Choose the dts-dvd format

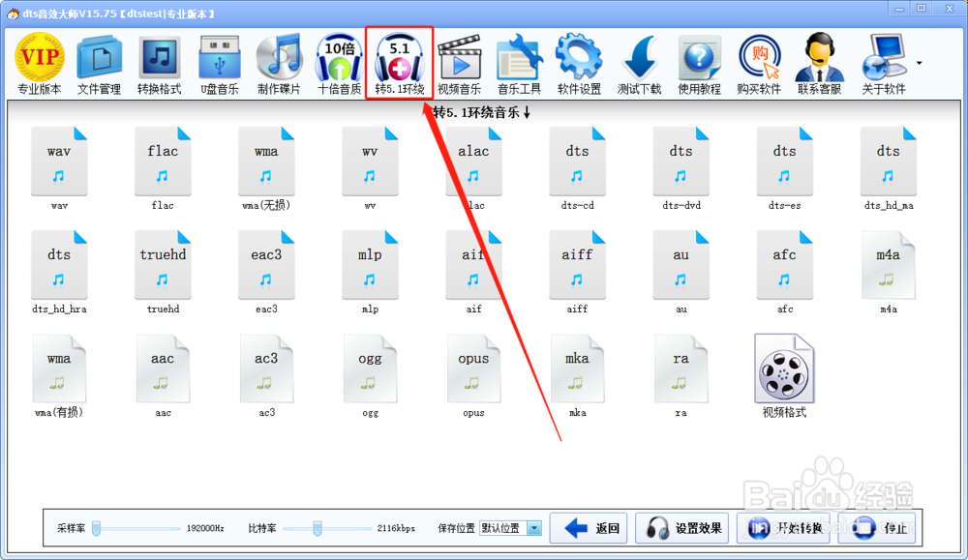click(681, 169)
